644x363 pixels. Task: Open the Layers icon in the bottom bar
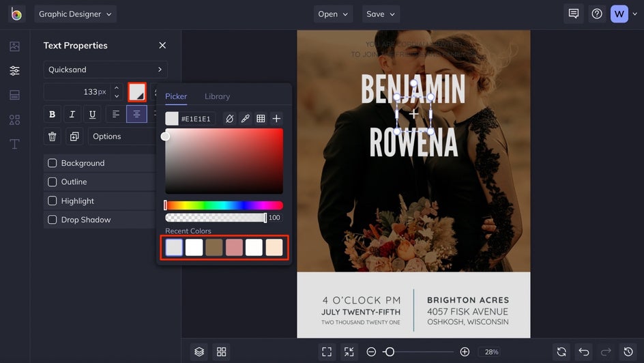199,351
